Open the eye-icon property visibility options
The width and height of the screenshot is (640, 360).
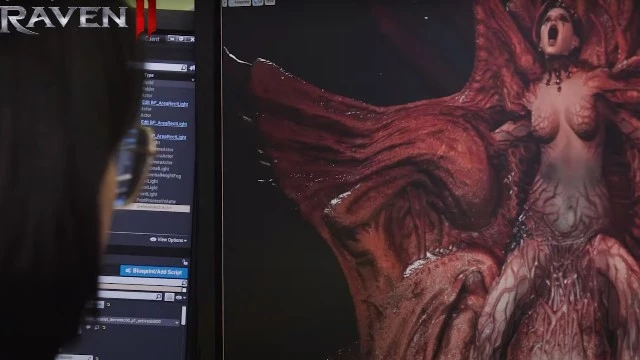tap(180, 298)
